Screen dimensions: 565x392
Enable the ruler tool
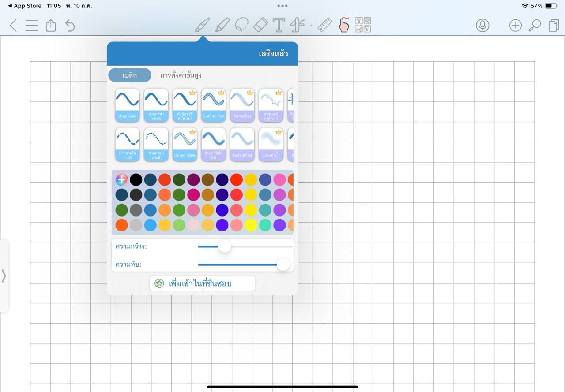click(x=325, y=25)
